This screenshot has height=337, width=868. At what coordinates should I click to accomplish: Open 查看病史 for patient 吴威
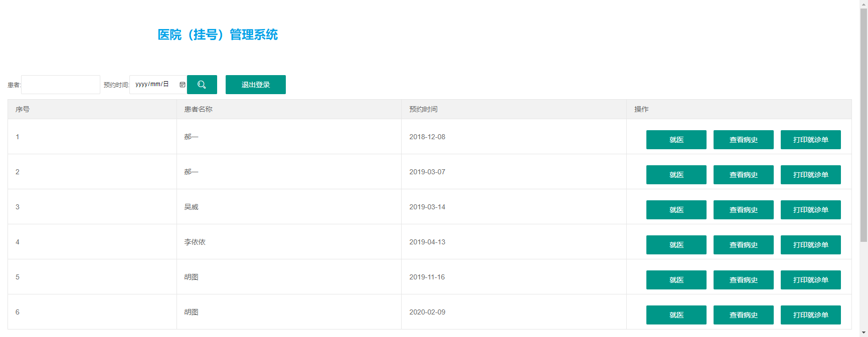(x=743, y=210)
